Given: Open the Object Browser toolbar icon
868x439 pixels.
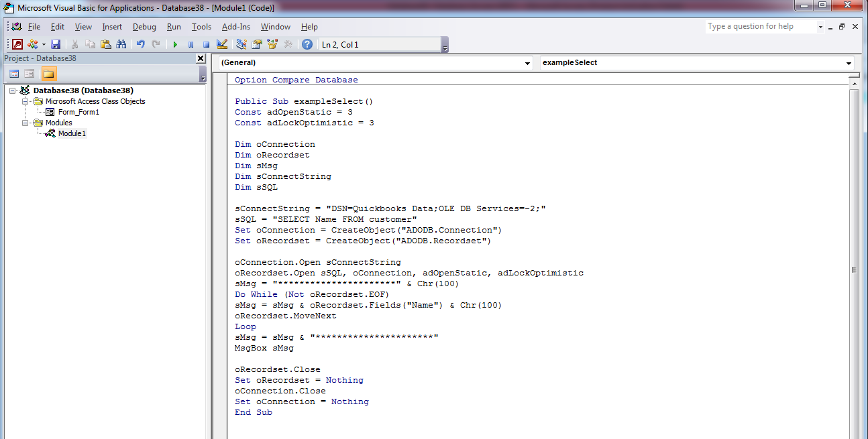Looking at the screenshot, I should click(272, 44).
